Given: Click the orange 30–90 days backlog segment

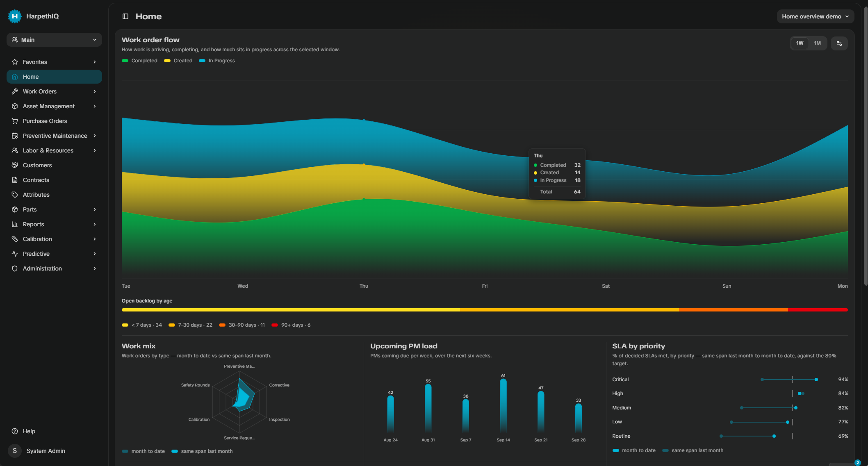Looking at the screenshot, I should [734, 310].
